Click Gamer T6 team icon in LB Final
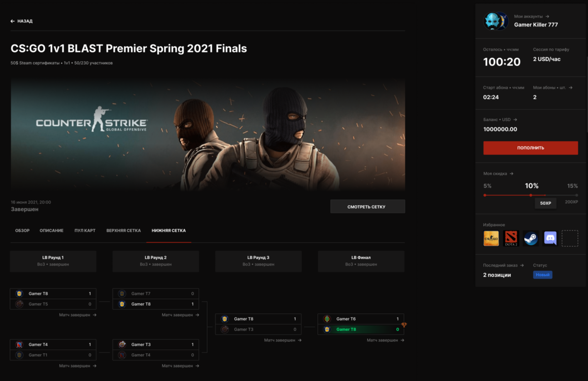This screenshot has height=381, width=588. 327,319
